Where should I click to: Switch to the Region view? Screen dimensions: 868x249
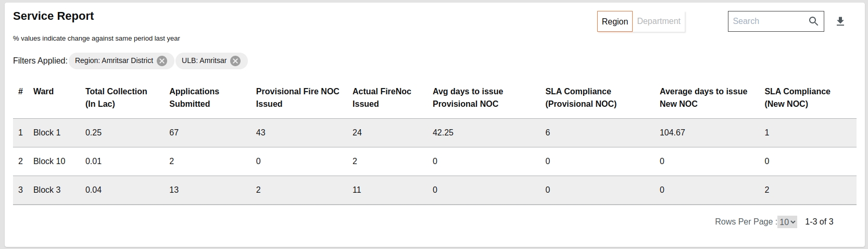[614, 21]
